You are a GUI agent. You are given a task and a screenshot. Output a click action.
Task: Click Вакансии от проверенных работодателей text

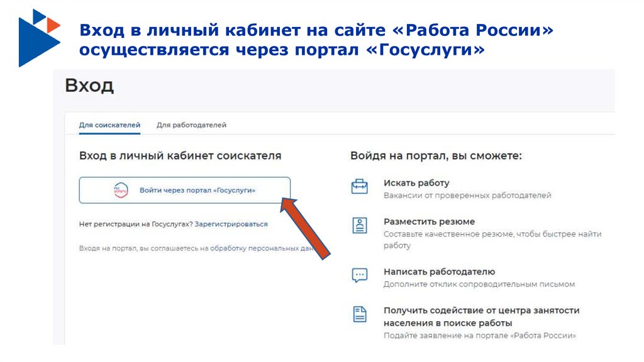click(x=467, y=195)
